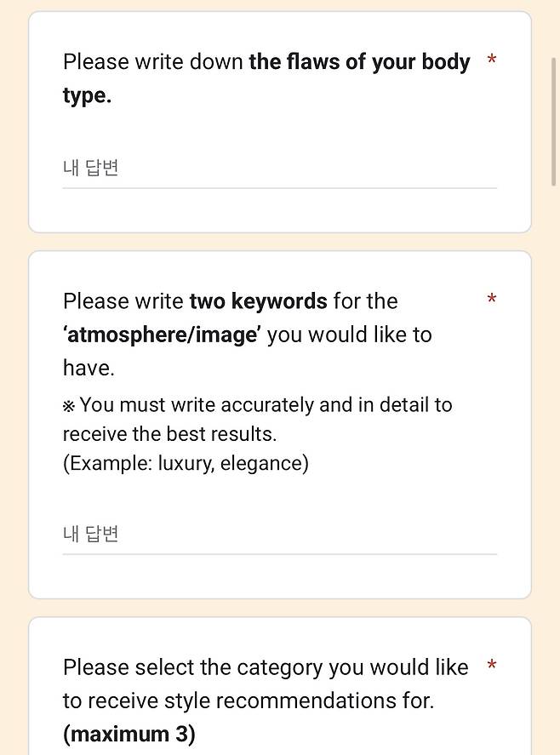Screen dimensions: 560x755
Task: Click the background area between question cards
Action: (281, 241)
